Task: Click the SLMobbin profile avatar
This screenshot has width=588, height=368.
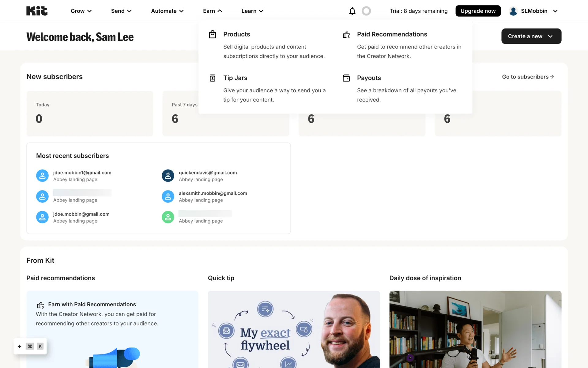Action: 513,11
